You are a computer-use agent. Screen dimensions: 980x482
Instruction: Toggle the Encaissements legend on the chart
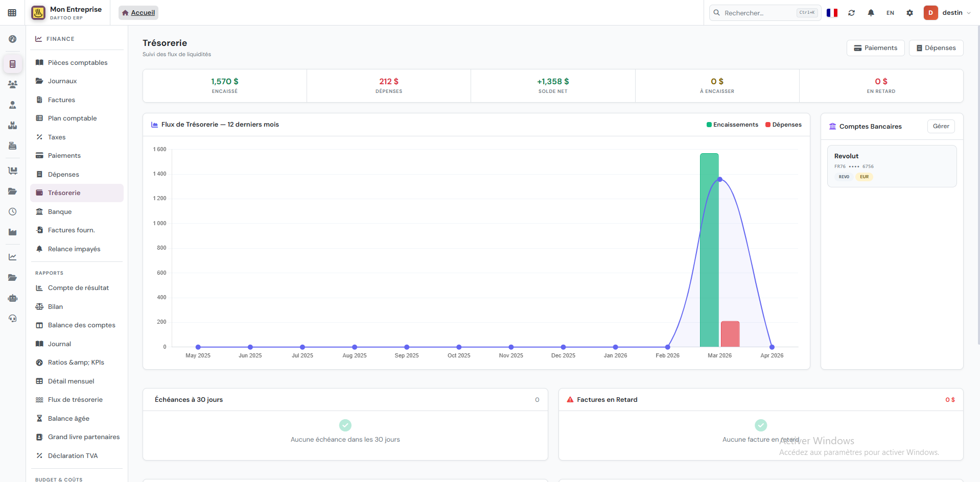point(732,124)
